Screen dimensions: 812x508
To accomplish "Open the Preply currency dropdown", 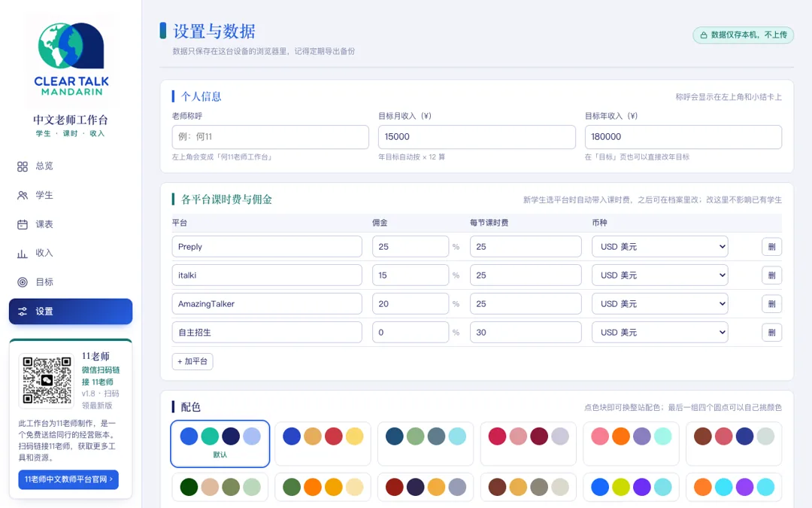I will coord(660,247).
